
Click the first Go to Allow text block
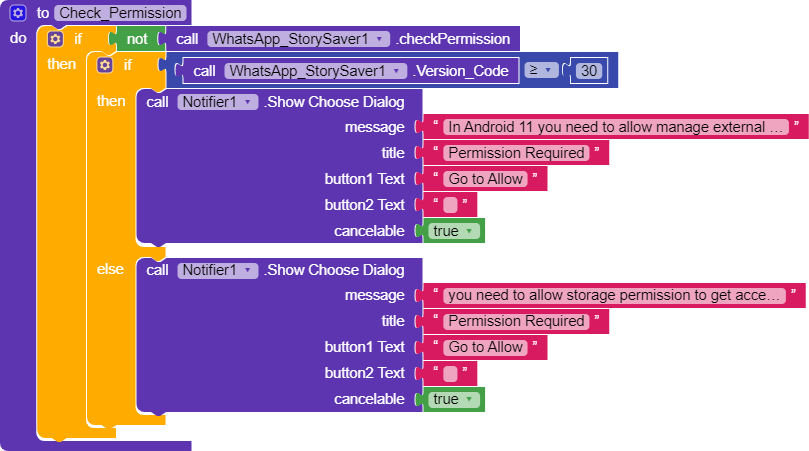485,179
